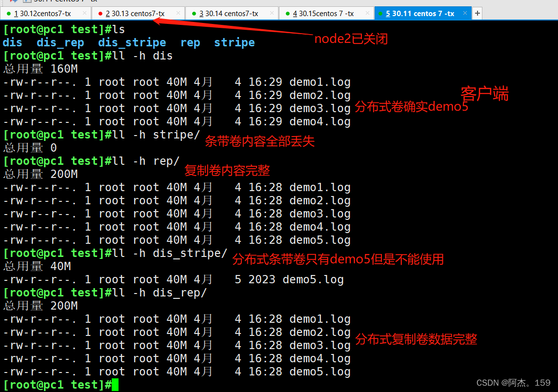Click the terminal cursor at the last prompt
This screenshot has width=558, height=392.
115,385
